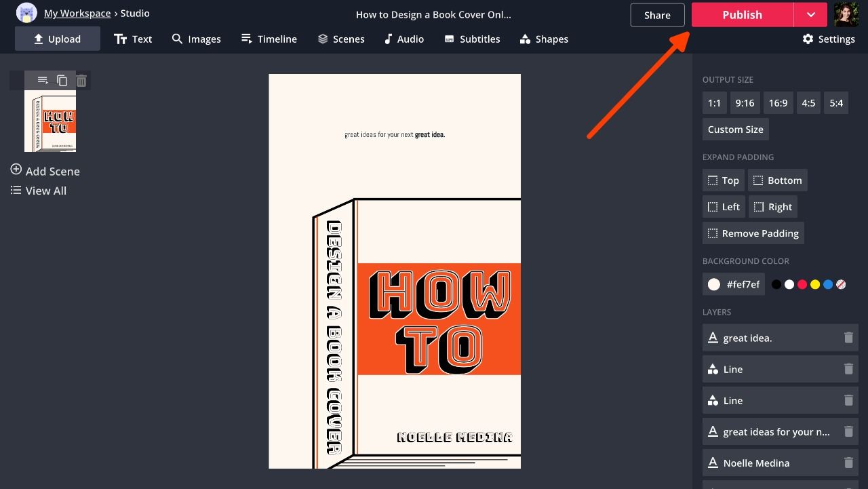This screenshot has height=489, width=868.
Task: Open the user profile avatar
Action: 846,14
